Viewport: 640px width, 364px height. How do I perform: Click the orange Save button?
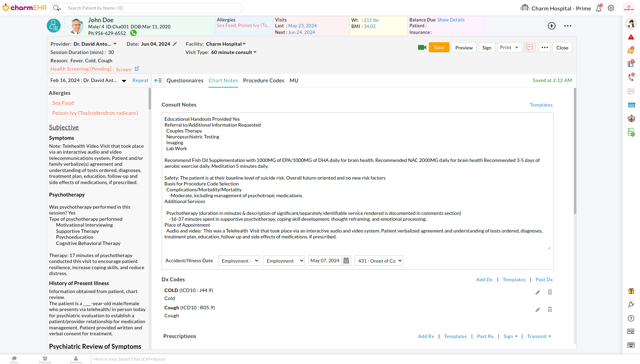point(439,48)
